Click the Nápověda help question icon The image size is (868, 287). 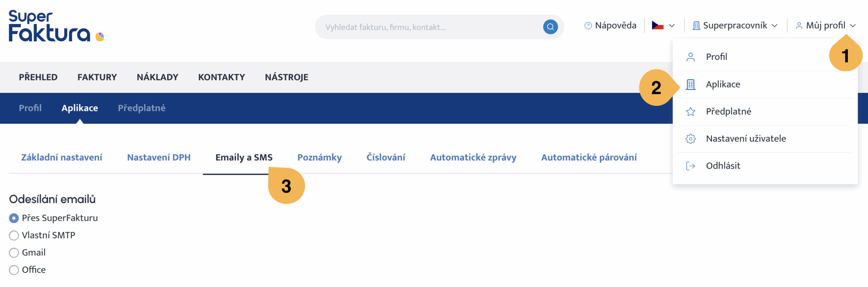[x=588, y=26]
